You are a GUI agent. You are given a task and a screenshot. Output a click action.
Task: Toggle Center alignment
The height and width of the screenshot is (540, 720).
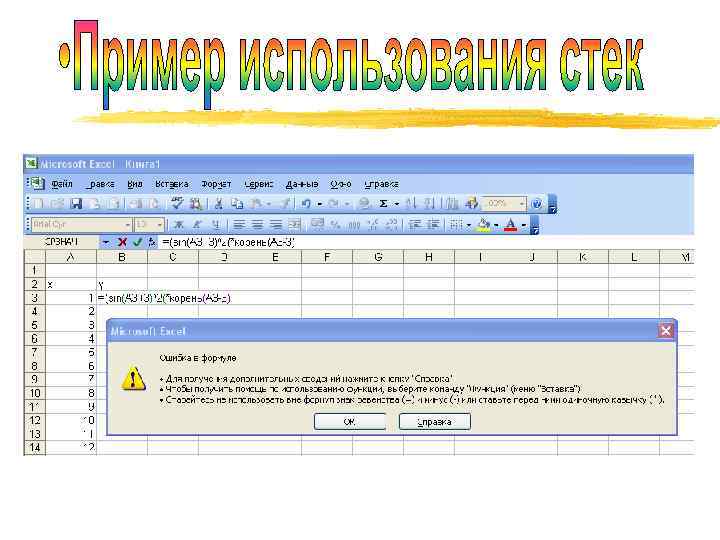[258, 225]
